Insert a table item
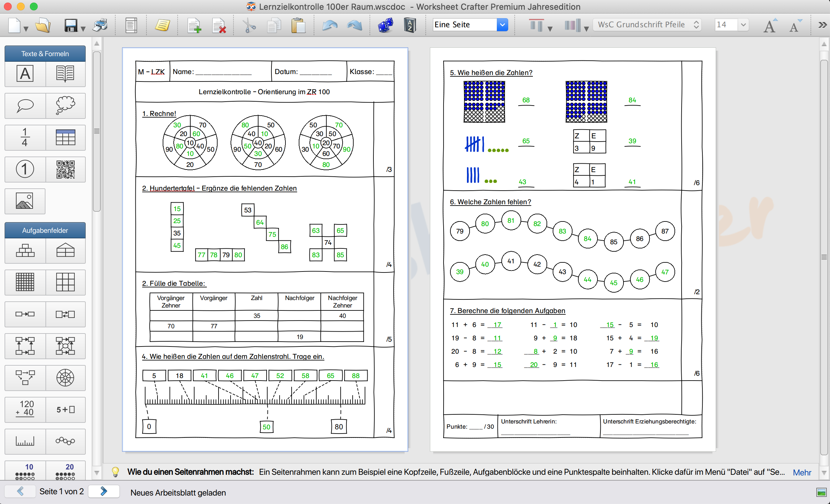 65,137
